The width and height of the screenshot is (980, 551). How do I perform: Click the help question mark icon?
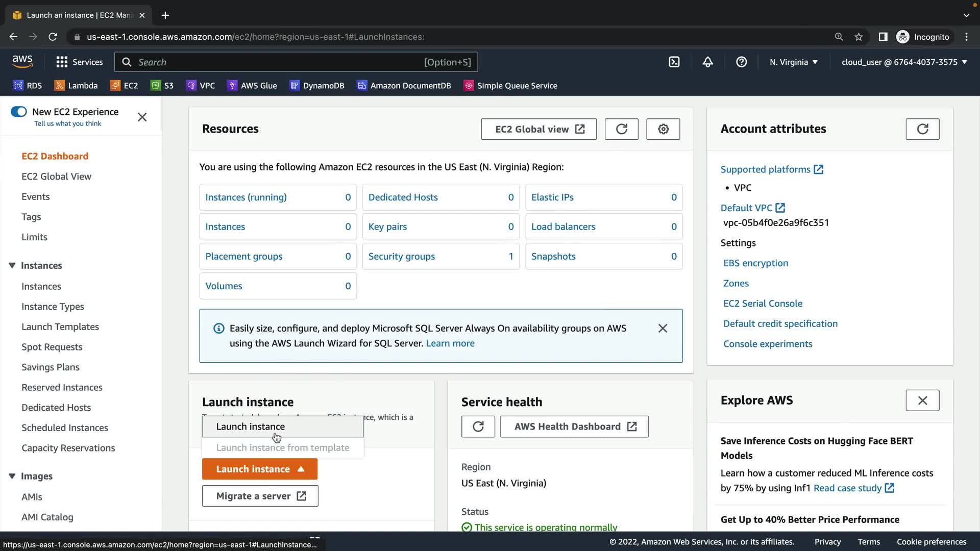[741, 62]
